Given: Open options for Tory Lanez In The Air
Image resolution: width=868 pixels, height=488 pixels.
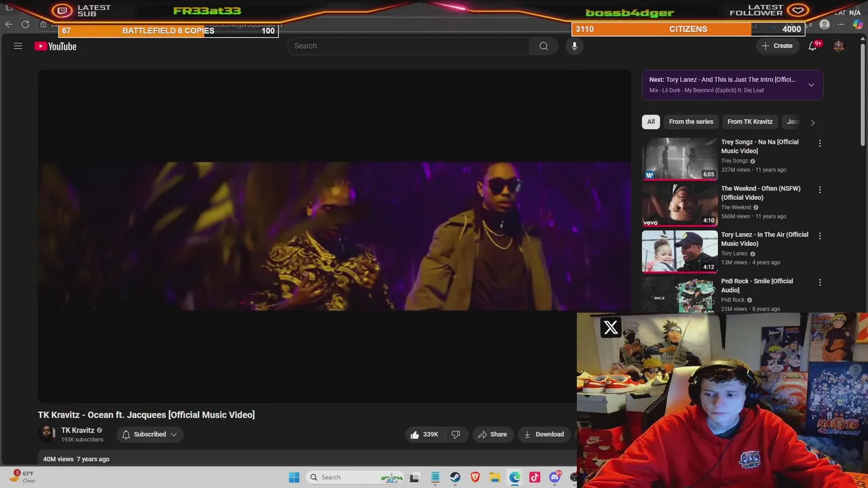Looking at the screenshot, I should pyautogui.click(x=820, y=236).
